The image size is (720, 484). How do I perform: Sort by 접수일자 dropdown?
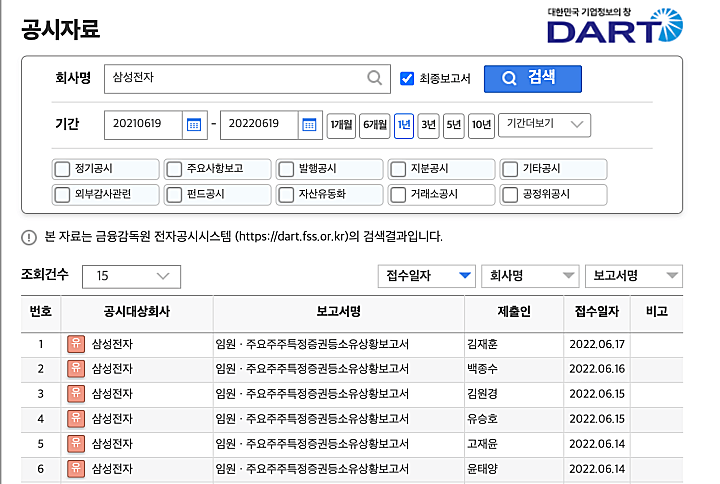click(x=427, y=276)
